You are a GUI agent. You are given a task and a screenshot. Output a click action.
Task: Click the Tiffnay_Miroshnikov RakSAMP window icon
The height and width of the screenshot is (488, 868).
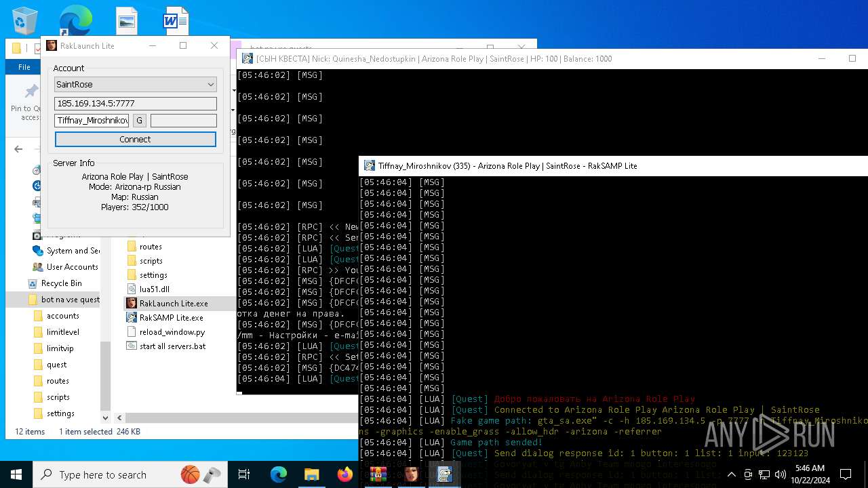coord(370,165)
